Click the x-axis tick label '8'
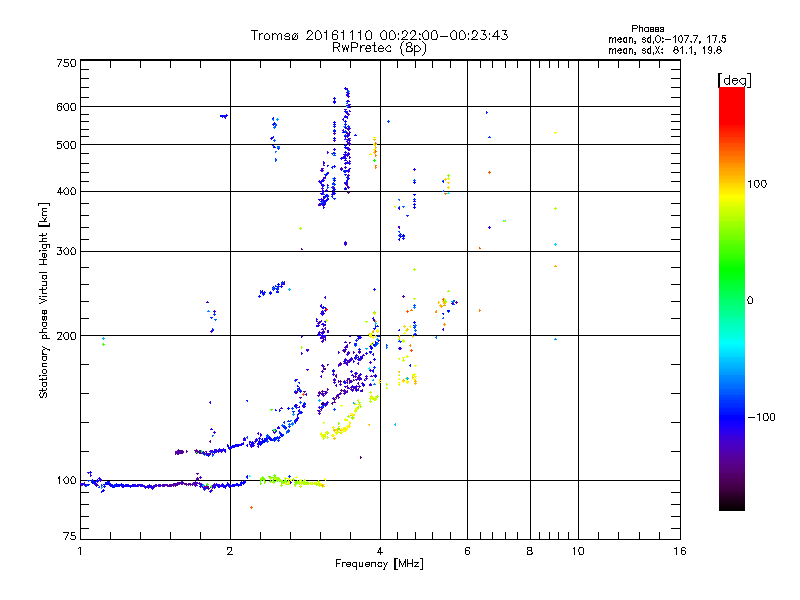800x600 pixels. point(530,551)
